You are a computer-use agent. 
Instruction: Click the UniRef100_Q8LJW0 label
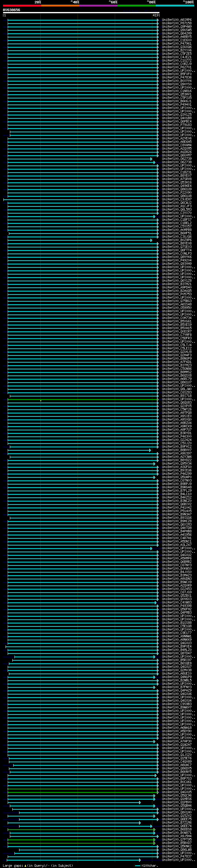[x=177, y=389]
